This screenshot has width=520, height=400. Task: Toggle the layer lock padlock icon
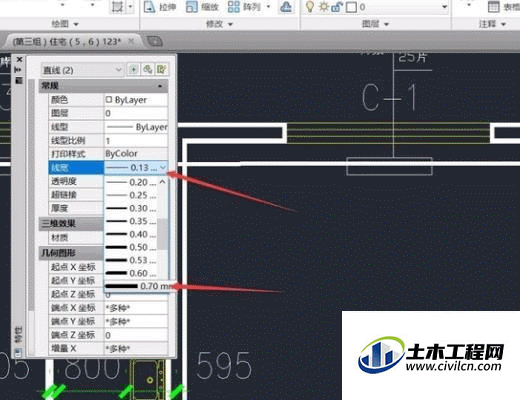pos(337,7)
